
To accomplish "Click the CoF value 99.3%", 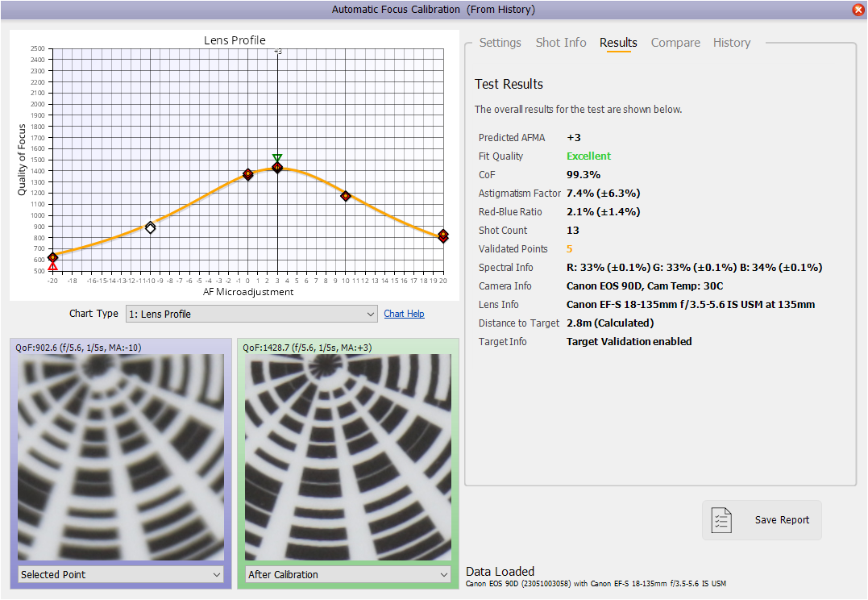I will pos(584,175).
